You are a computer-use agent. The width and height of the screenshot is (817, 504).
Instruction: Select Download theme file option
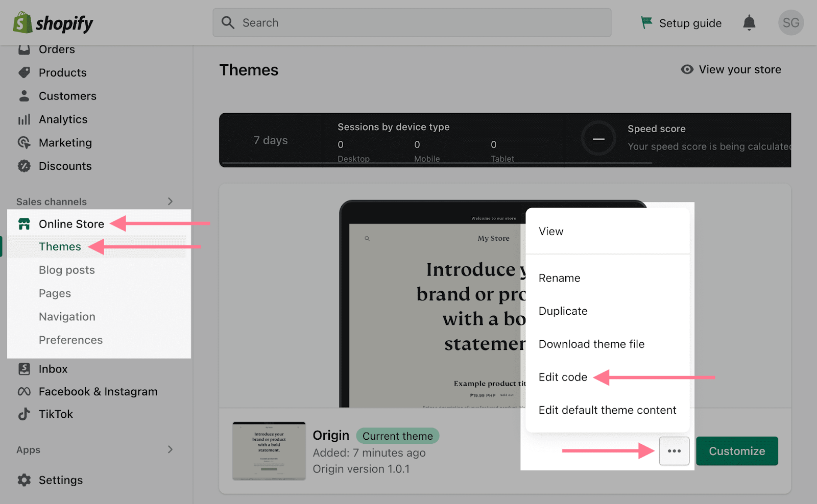coord(591,344)
